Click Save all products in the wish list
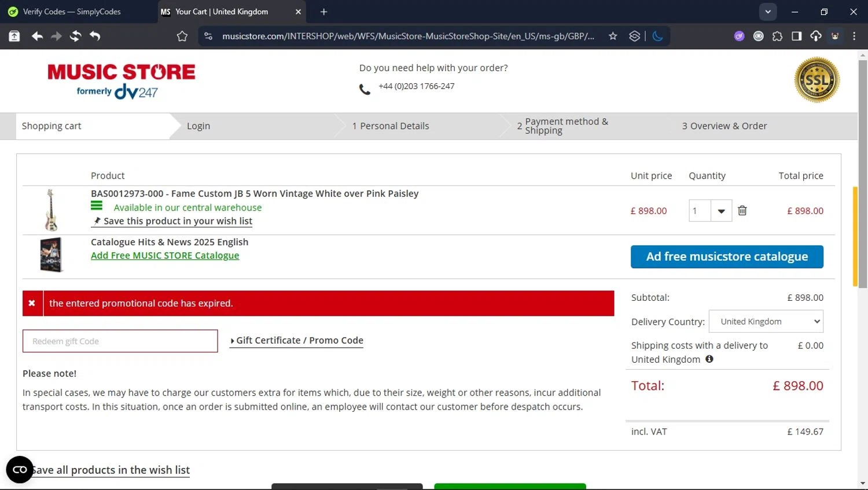 (110, 470)
